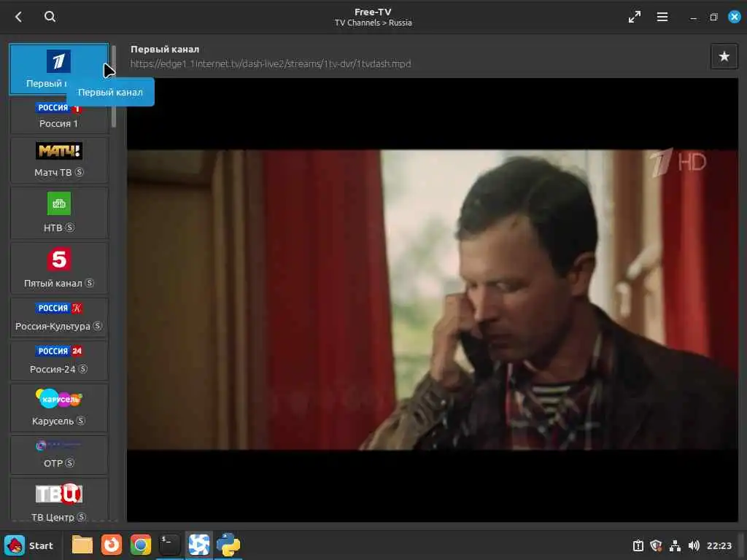The image size is (747, 560).
Task: Click the channel list scrollbar
Action: pos(114,87)
